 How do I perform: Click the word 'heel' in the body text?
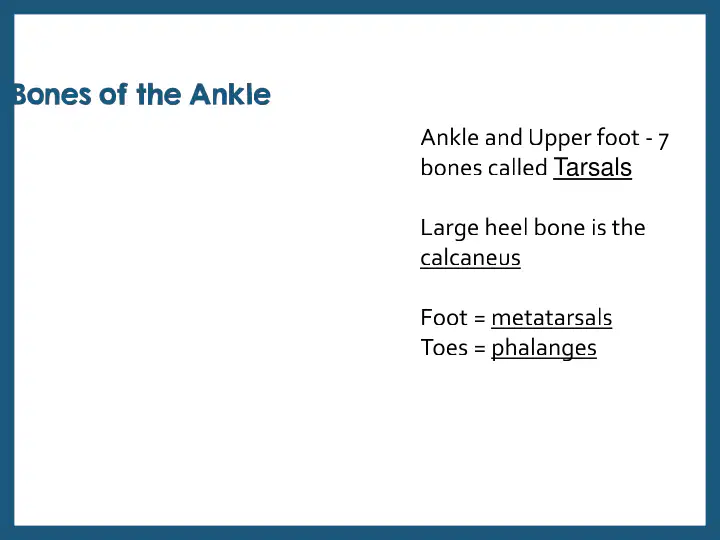pyautogui.click(x=506, y=227)
